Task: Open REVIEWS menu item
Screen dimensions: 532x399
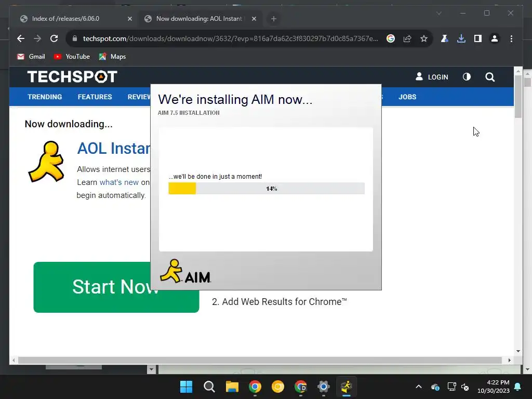Action: click(x=139, y=97)
